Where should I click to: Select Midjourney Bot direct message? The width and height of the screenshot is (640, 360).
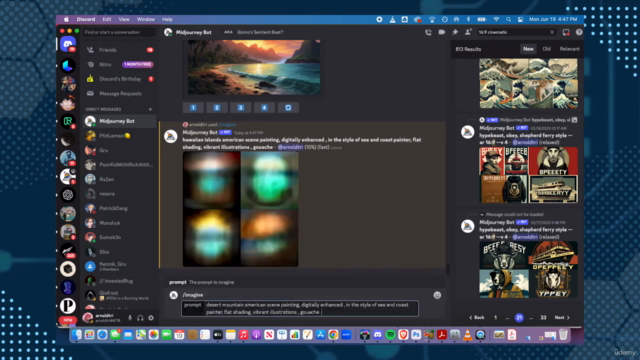point(119,121)
